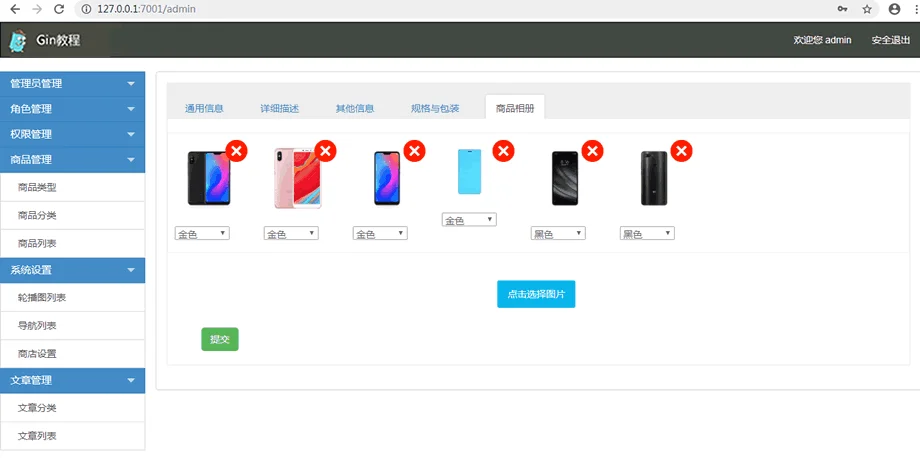Click the light blue phone case thumbnail
This screenshot has height=458, width=920.
tap(469, 172)
